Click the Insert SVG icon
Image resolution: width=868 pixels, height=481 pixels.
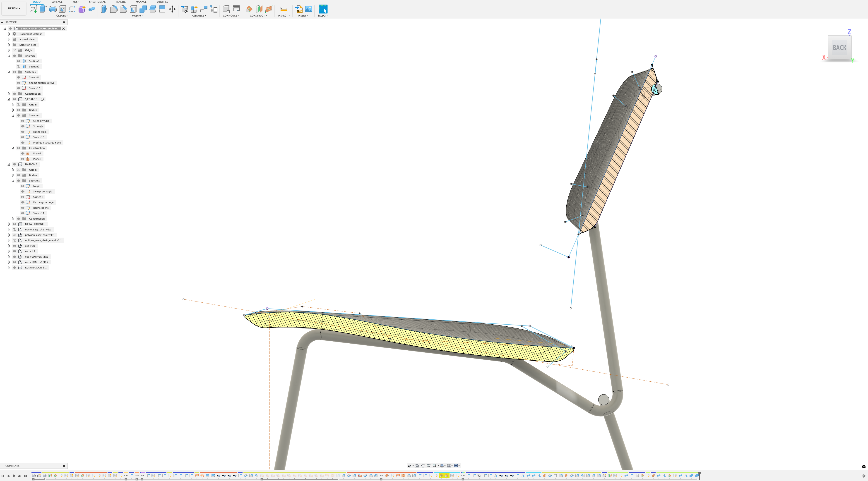tap(299, 9)
